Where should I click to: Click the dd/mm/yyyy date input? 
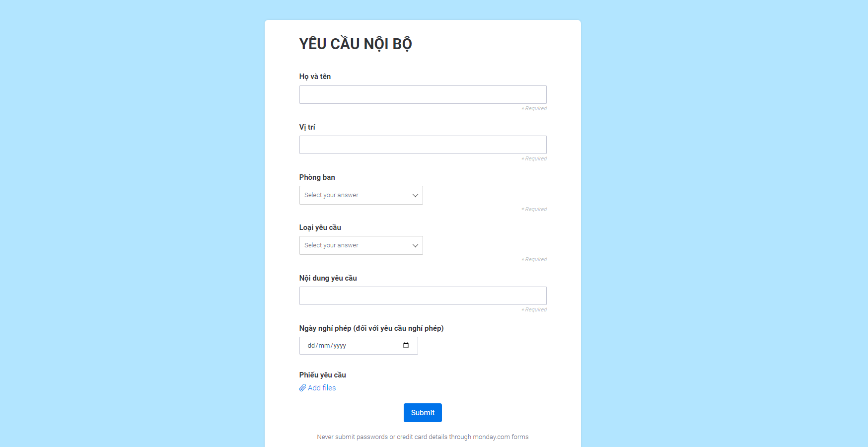(x=348, y=346)
